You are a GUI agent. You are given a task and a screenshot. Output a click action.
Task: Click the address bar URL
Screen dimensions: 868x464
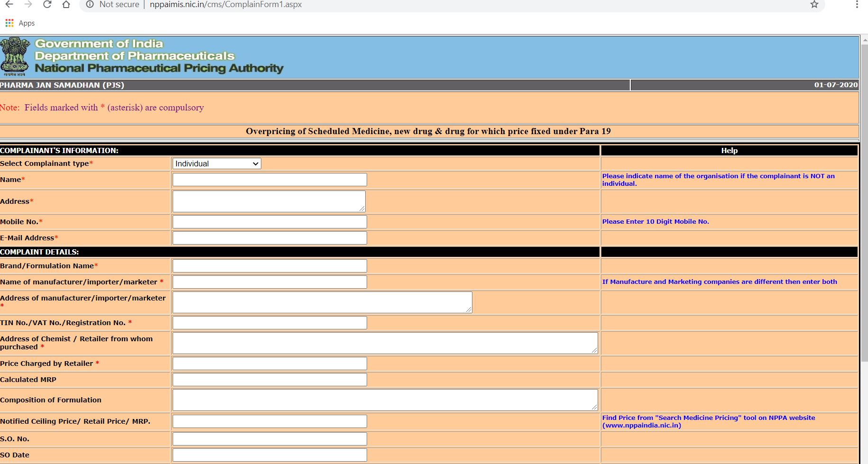coord(225,5)
